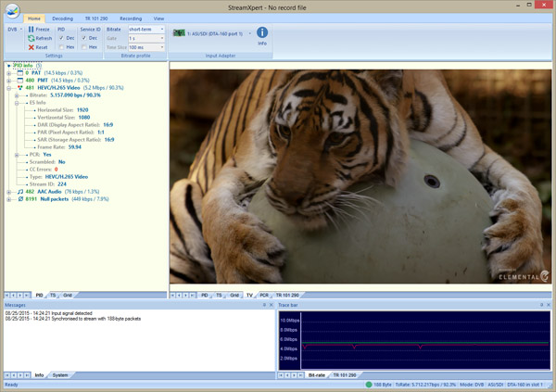Select the Null packets icon in tree
Screen dimensions: 556x392
point(22,198)
